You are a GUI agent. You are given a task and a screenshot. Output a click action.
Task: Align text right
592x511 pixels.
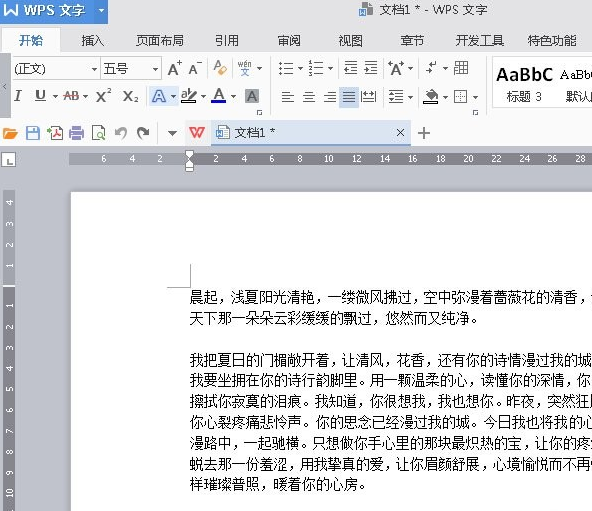[x=330, y=97]
